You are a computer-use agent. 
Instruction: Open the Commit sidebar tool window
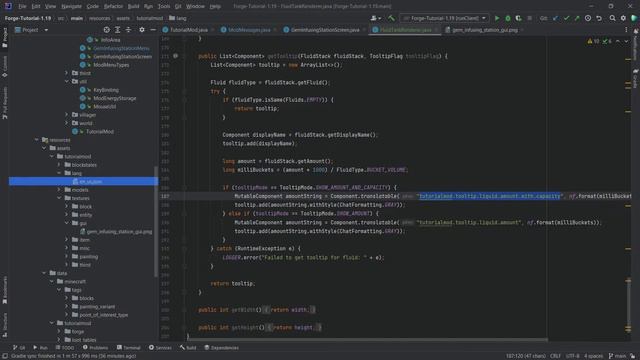[x=4, y=67]
